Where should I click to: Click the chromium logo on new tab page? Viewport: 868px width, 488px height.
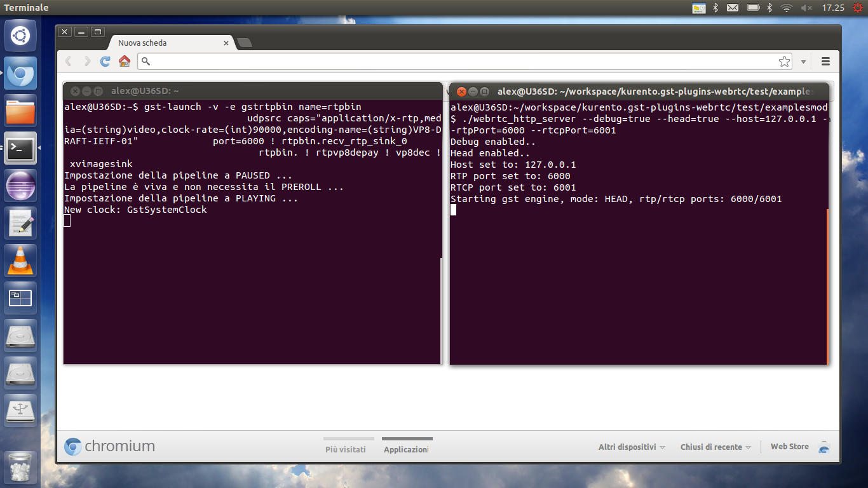point(109,446)
